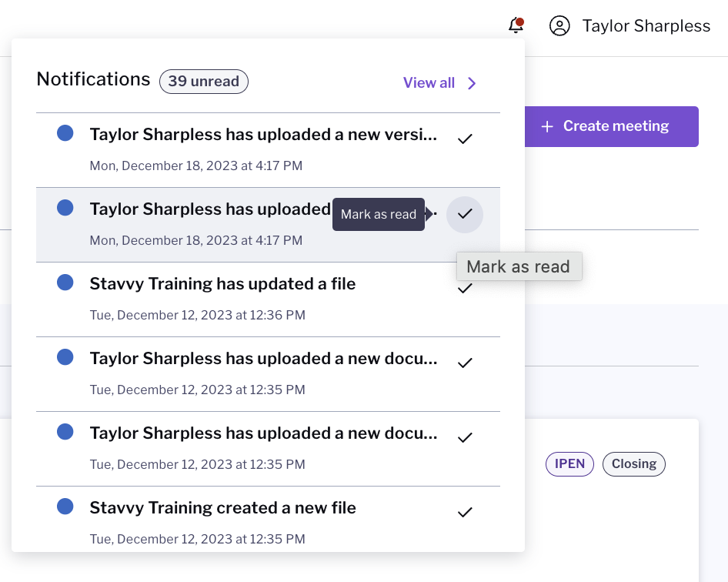Click the Create meeting button
The height and width of the screenshot is (582, 728).
click(612, 126)
